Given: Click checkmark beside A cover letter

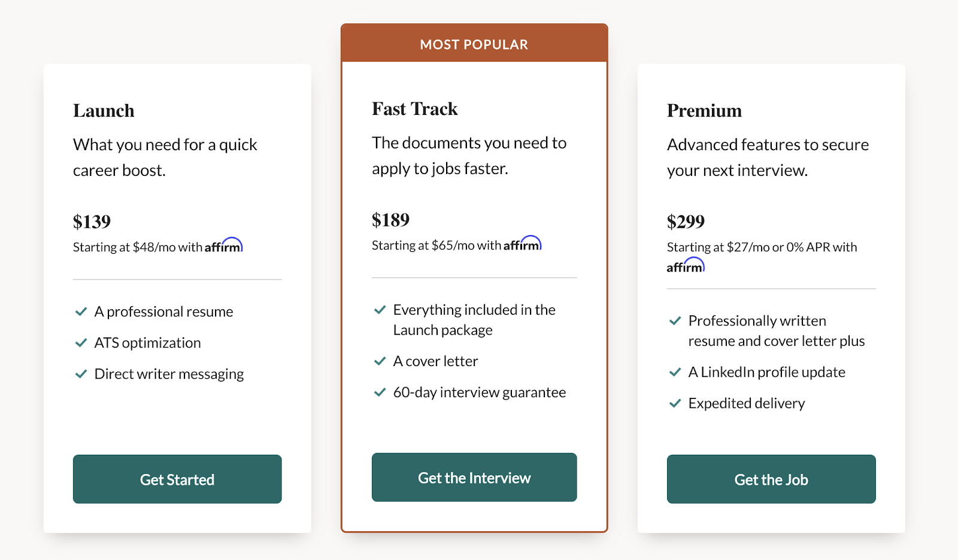Looking at the screenshot, I should [380, 361].
